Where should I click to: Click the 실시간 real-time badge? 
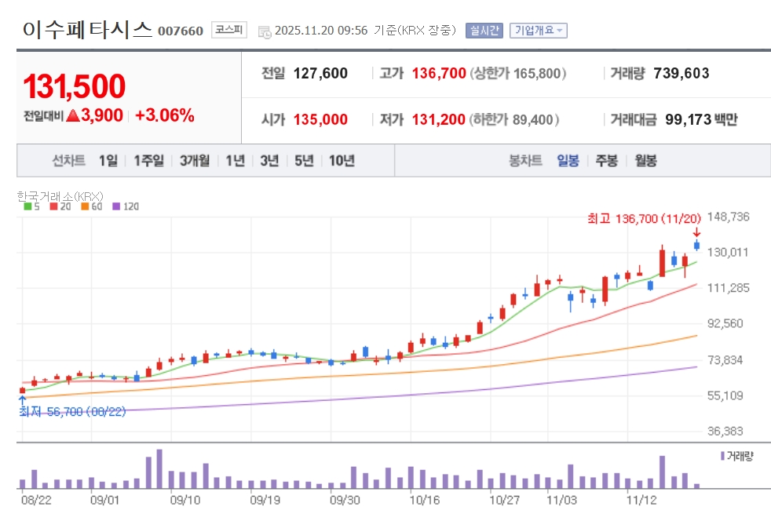pos(484,31)
